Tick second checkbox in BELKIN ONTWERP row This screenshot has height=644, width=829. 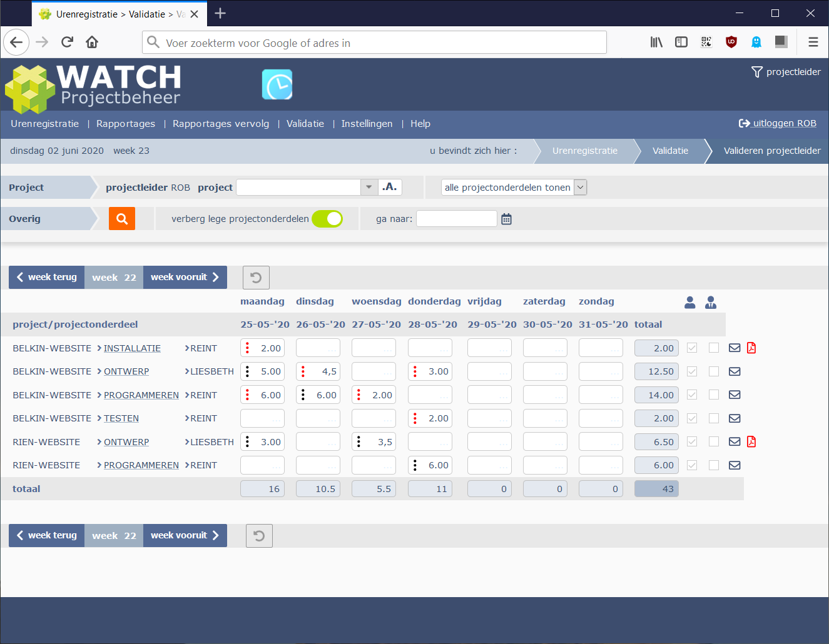pos(714,371)
